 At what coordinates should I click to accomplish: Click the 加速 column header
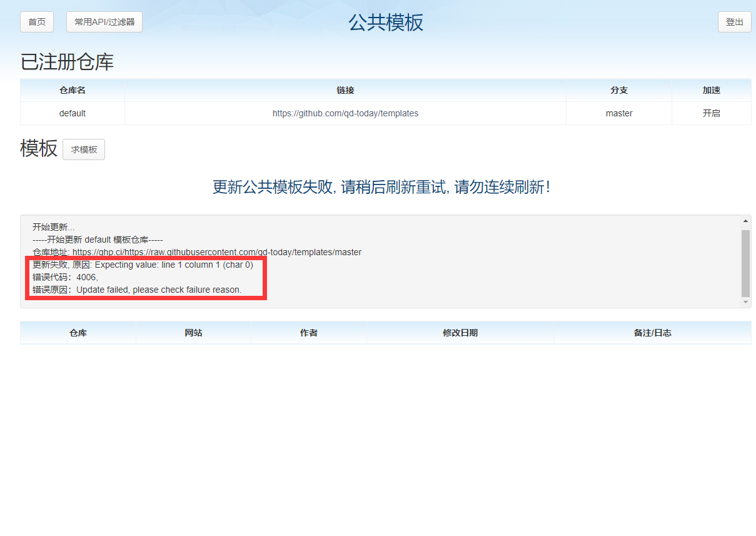712,90
